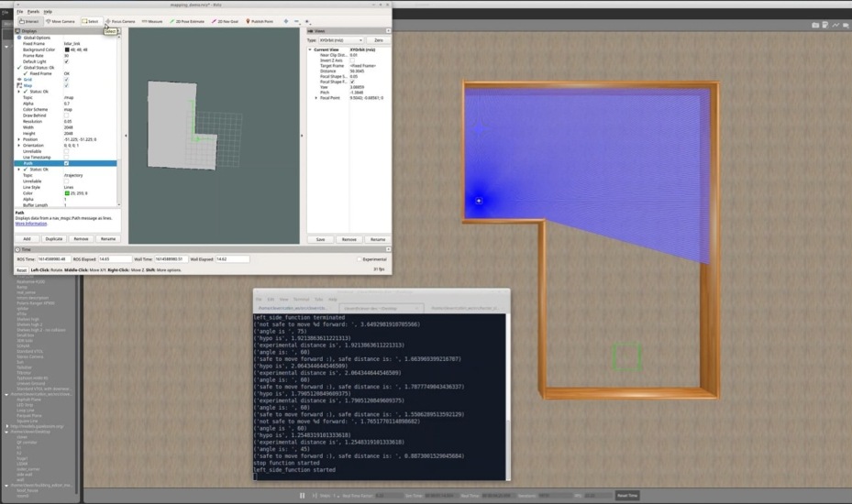Click the green Path color swatch
The width and height of the screenshot is (852, 504).
click(67, 193)
